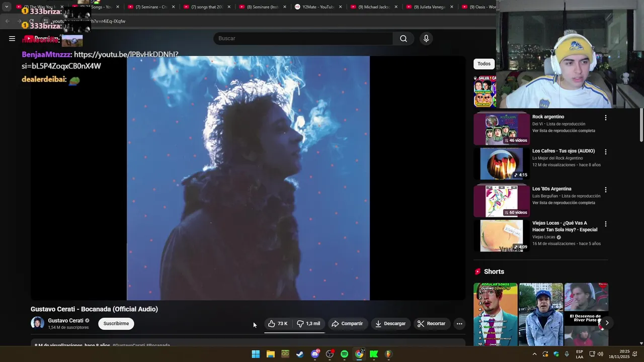
Task: Open the Windows Start menu
Action: click(256, 354)
